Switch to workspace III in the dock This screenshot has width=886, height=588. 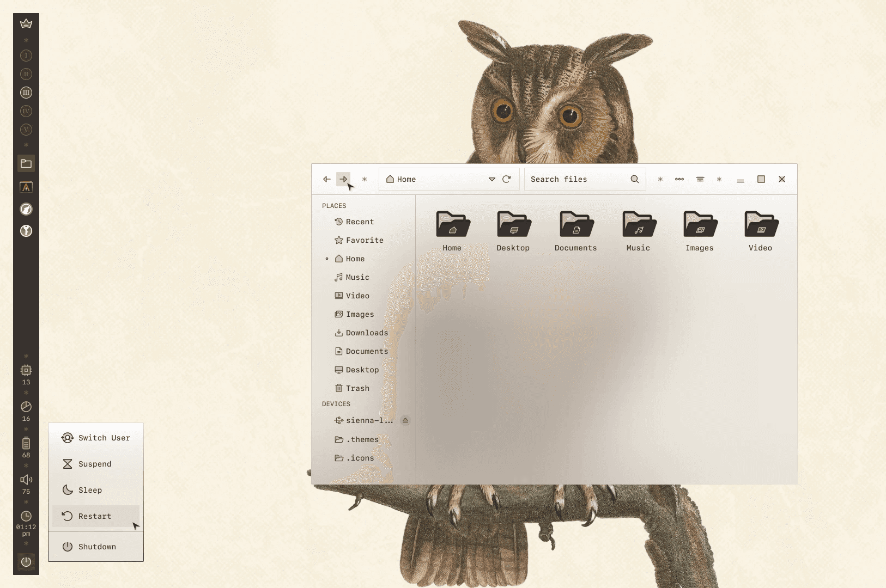tap(26, 93)
